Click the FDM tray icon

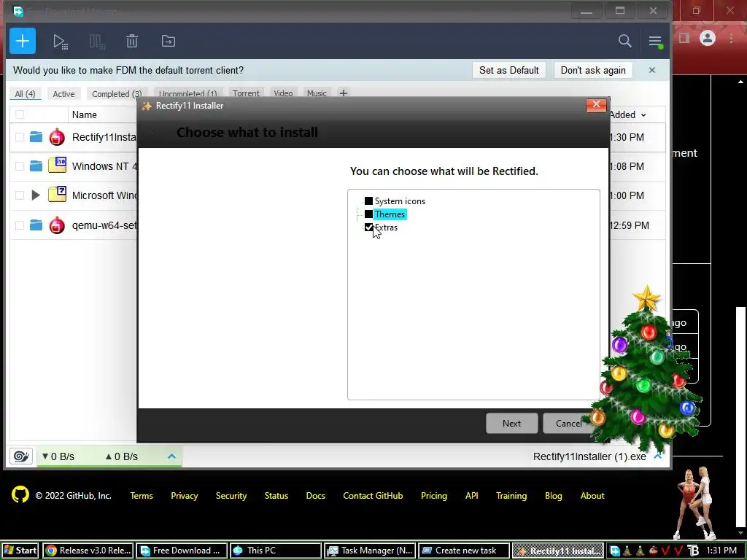coord(615,551)
